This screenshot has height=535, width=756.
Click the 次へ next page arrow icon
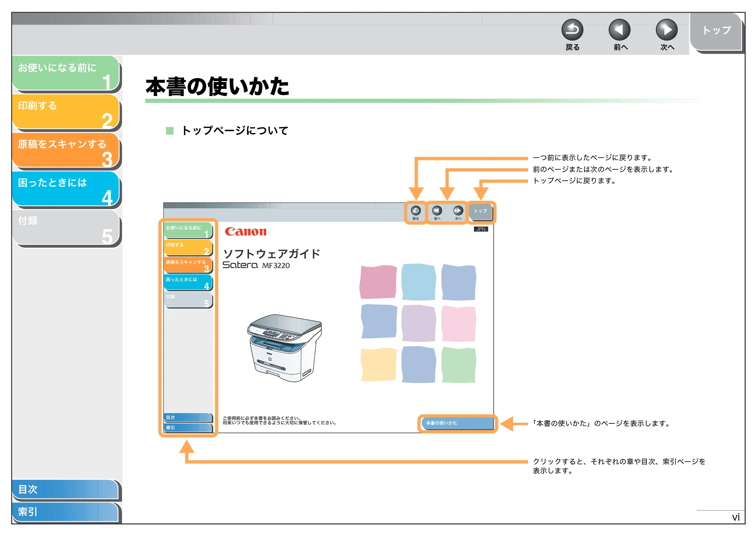666,30
